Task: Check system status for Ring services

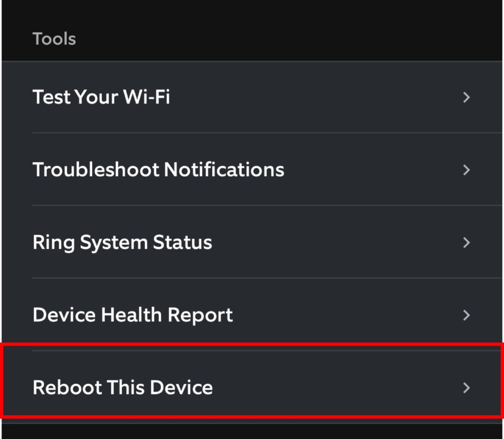Action: [x=122, y=242]
